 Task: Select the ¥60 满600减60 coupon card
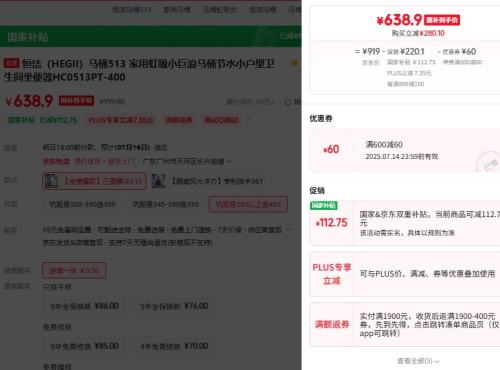(x=405, y=150)
